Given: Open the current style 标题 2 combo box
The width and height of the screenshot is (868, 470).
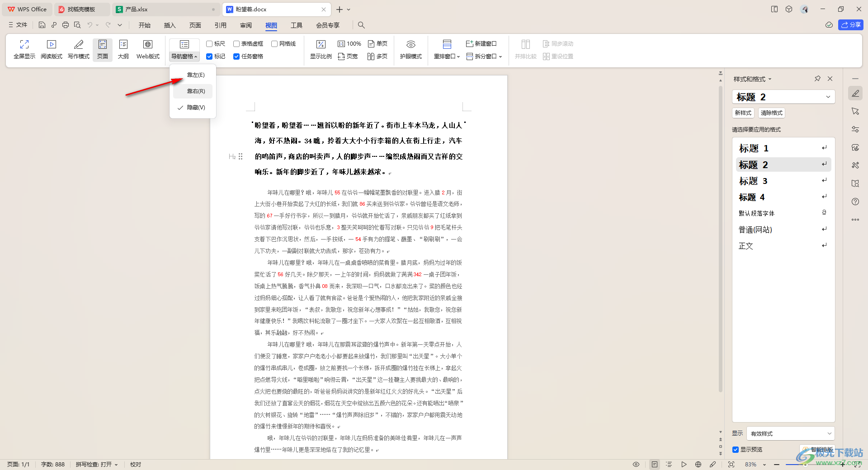Looking at the screenshot, I should (x=783, y=97).
